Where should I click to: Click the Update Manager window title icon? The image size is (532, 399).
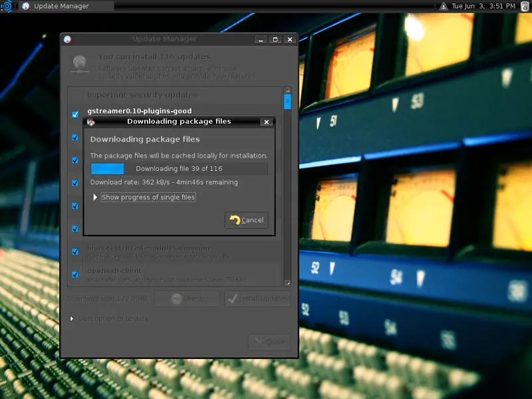click(67, 39)
